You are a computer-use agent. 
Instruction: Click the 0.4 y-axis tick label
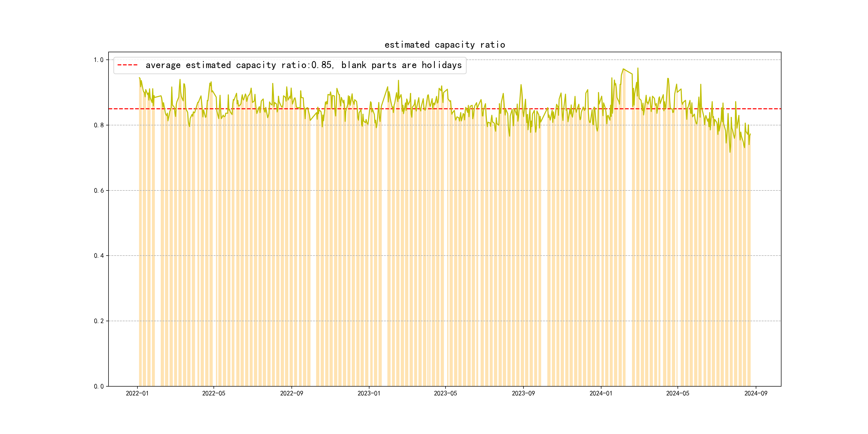click(x=99, y=256)
